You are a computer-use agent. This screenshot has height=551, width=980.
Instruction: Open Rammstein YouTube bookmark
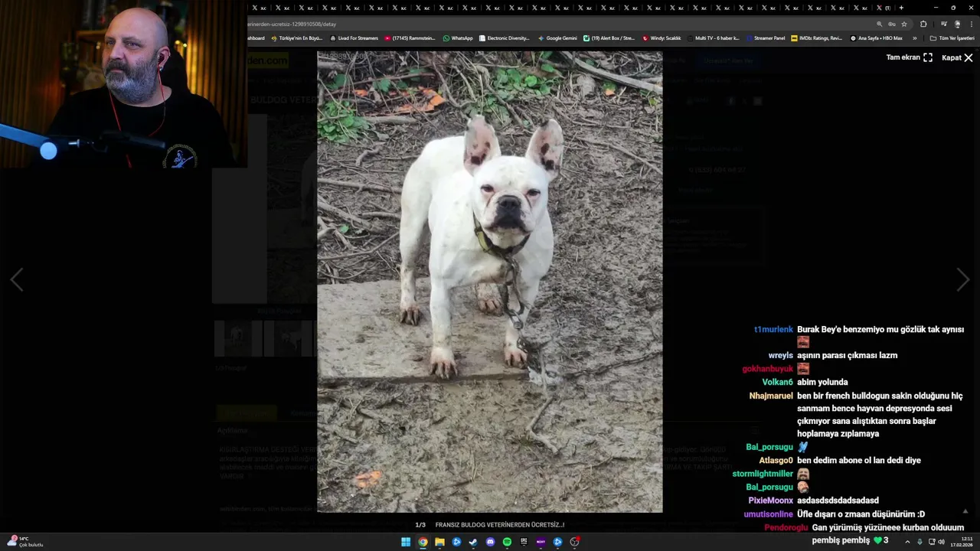tap(410, 37)
